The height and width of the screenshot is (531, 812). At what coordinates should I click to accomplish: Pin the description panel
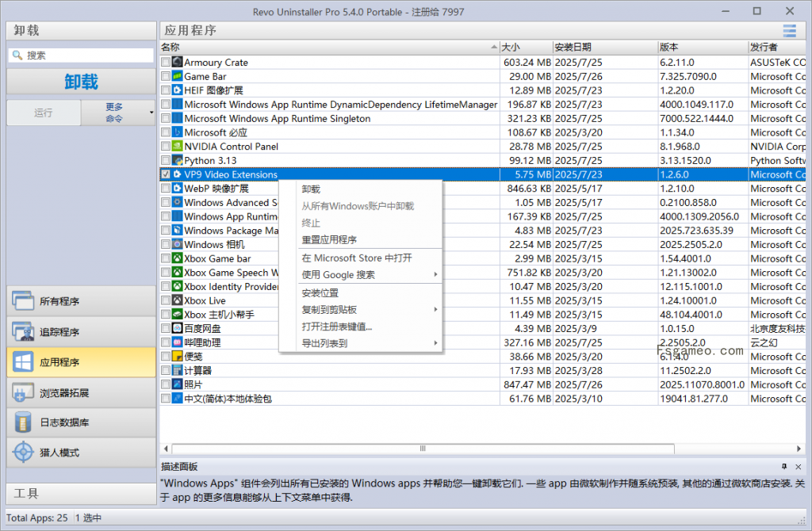pos(784,467)
